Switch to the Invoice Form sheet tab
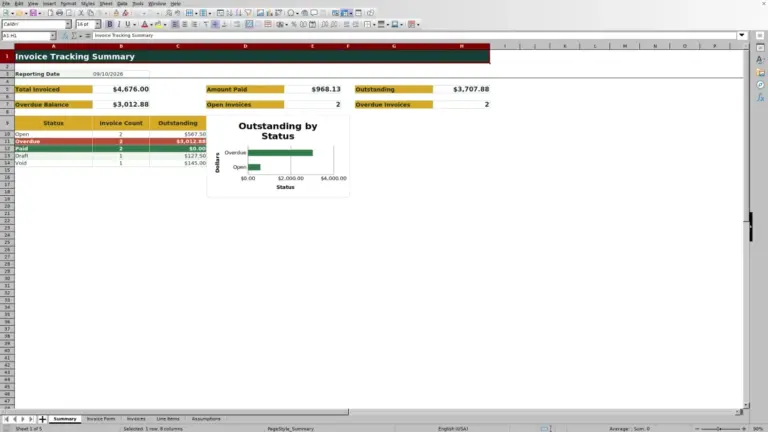 point(101,419)
